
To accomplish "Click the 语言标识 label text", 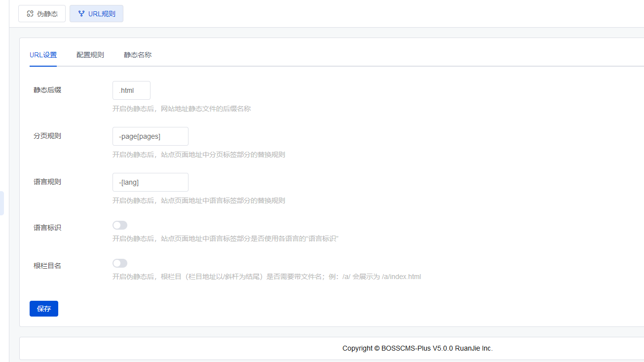I will 47,228.
